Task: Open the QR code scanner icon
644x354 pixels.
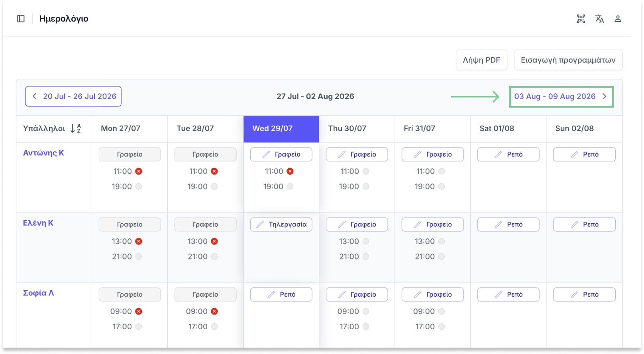Action: (581, 19)
